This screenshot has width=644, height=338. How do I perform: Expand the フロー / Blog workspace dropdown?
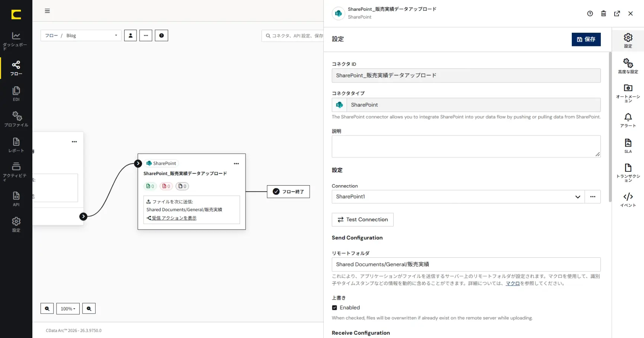(x=81, y=36)
